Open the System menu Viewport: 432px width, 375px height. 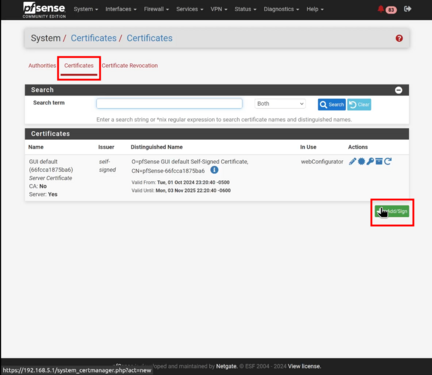pyautogui.click(x=86, y=9)
